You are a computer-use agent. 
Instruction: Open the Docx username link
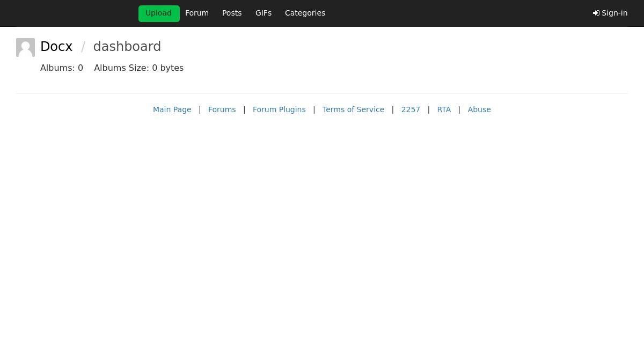tap(56, 47)
